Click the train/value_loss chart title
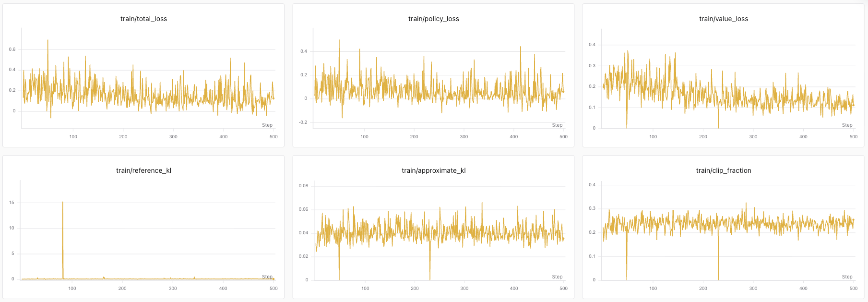 click(x=723, y=19)
